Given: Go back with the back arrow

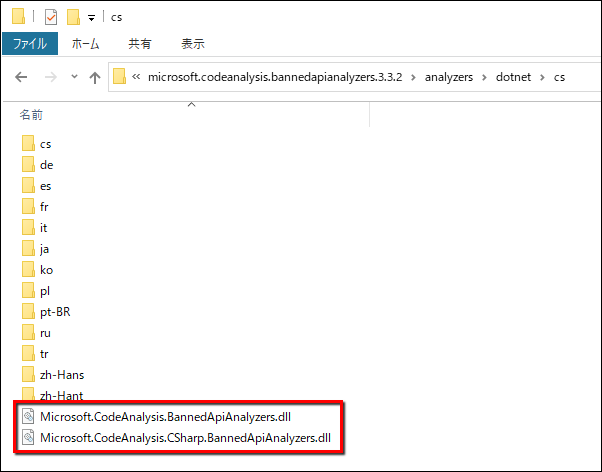Looking at the screenshot, I should (x=21, y=77).
